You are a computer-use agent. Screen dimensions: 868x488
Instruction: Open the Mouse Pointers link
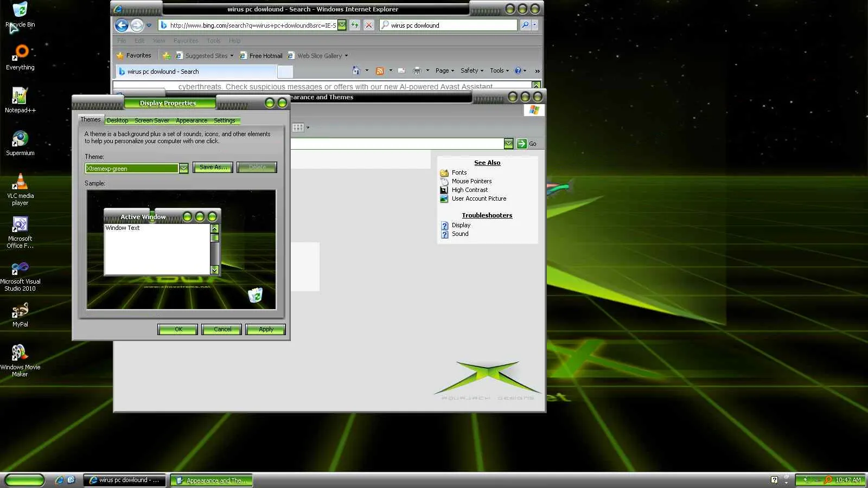(471, 182)
